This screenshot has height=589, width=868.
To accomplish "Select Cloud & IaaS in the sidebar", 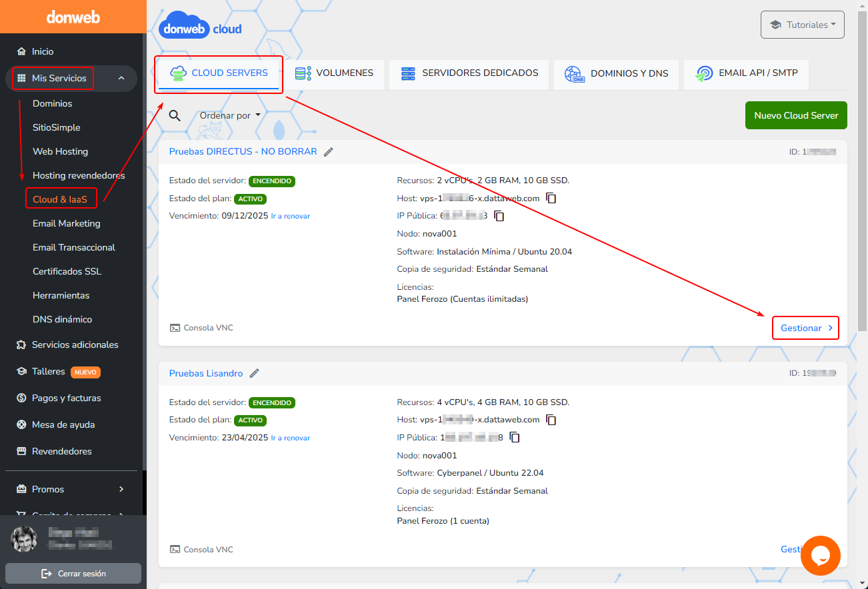I will 60,199.
